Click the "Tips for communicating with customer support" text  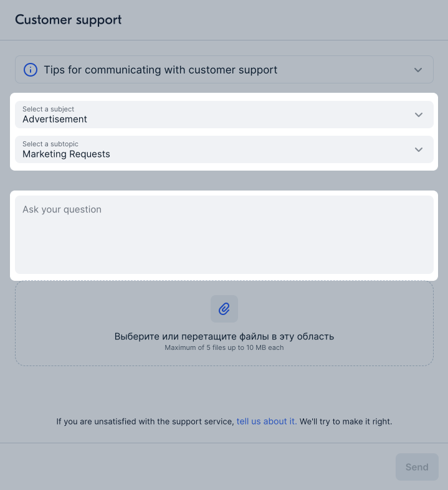[160, 70]
